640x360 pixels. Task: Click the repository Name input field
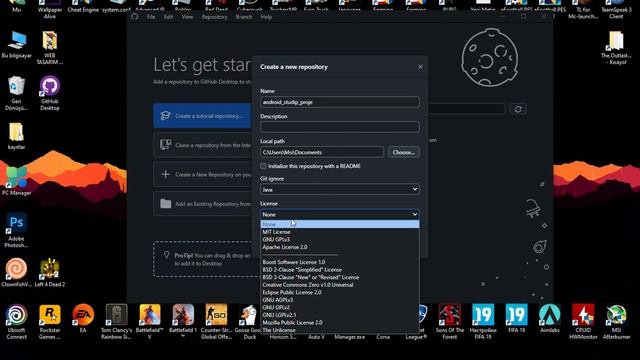(x=340, y=102)
